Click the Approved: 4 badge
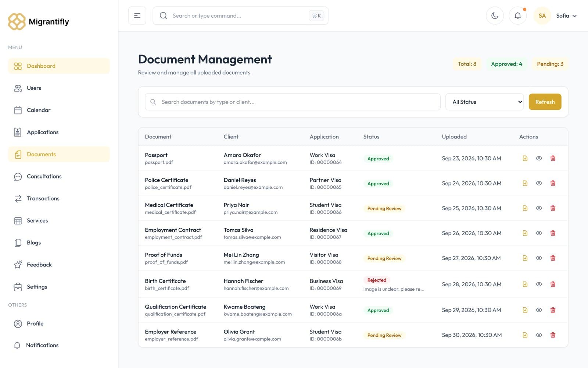 (x=506, y=64)
